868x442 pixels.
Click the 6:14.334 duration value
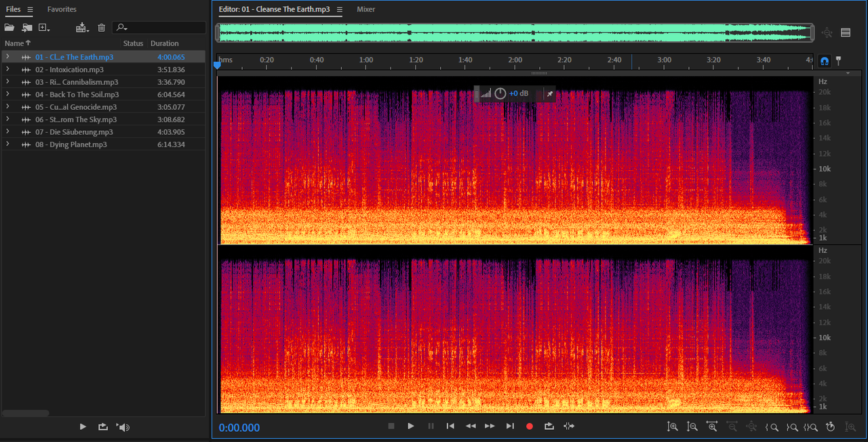coord(171,144)
